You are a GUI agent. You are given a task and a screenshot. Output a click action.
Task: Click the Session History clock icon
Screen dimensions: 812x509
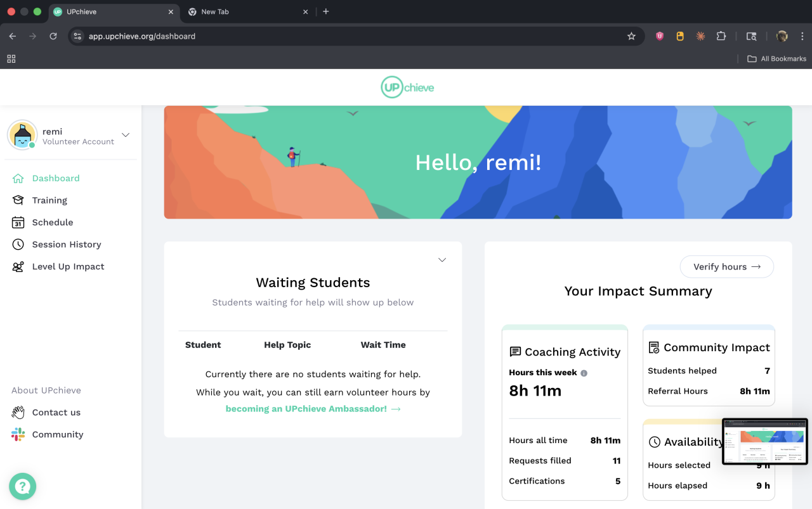click(18, 245)
